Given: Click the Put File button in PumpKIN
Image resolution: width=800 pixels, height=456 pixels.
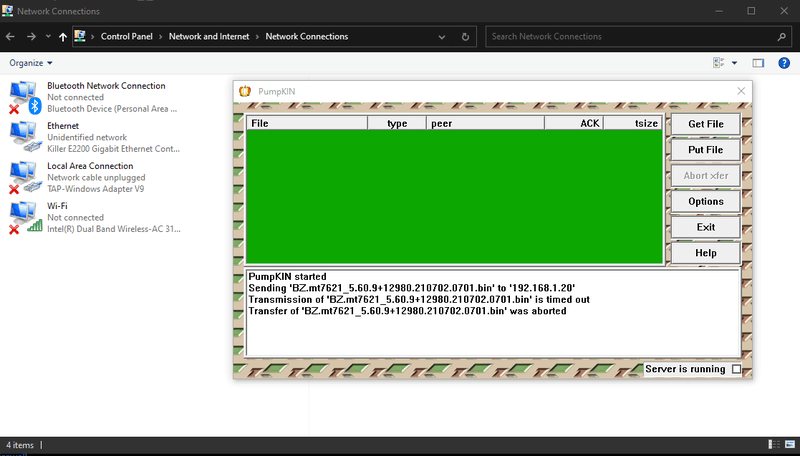Looking at the screenshot, I should pyautogui.click(x=706, y=149).
